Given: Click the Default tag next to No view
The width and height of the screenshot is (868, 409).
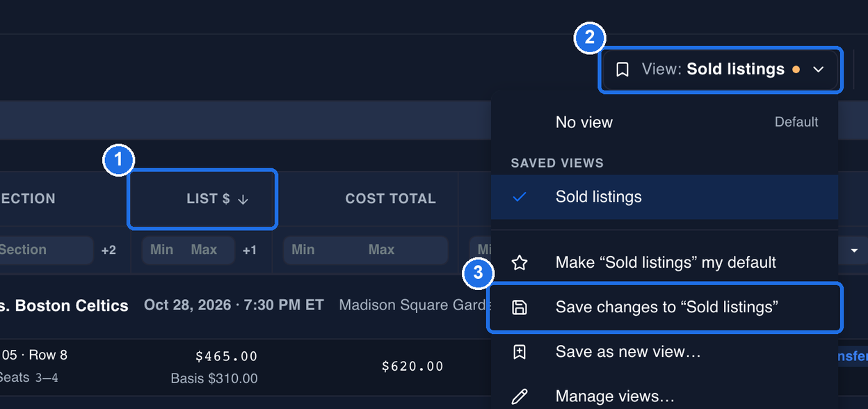Looking at the screenshot, I should (796, 122).
